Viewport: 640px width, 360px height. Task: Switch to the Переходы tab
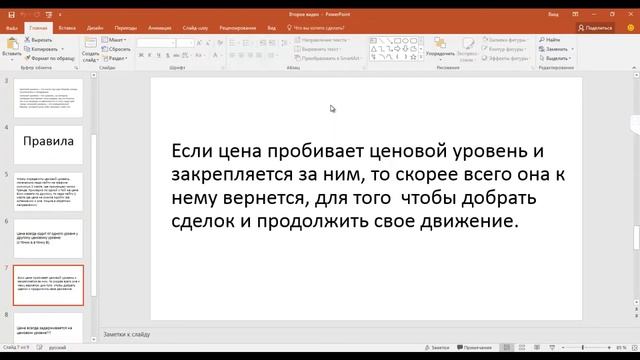tap(126, 28)
